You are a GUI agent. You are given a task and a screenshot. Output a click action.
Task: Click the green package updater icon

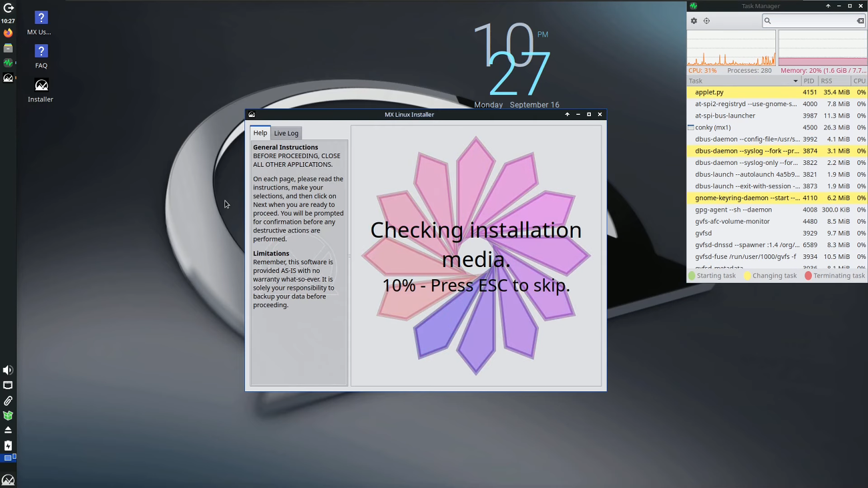tap(8, 415)
